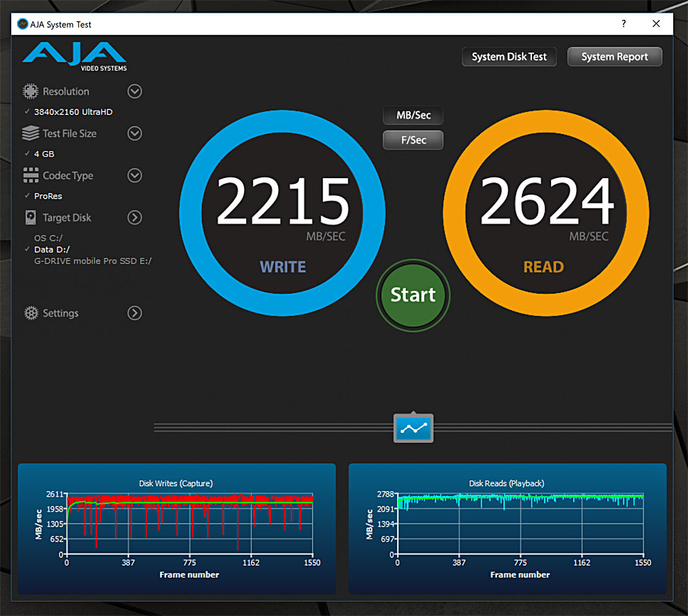The width and height of the screenshot is (688, 616).
Task: Click the AJA Video Systems logo
Action: point(74,57)
